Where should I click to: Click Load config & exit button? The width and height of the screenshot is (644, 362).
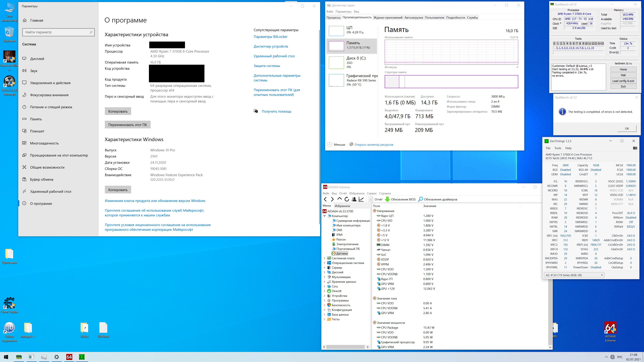point(623,81)
